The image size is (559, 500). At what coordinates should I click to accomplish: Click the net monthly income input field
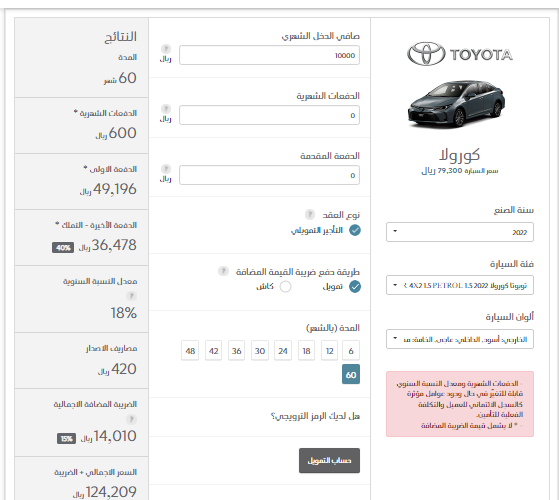tap(269, 55)
